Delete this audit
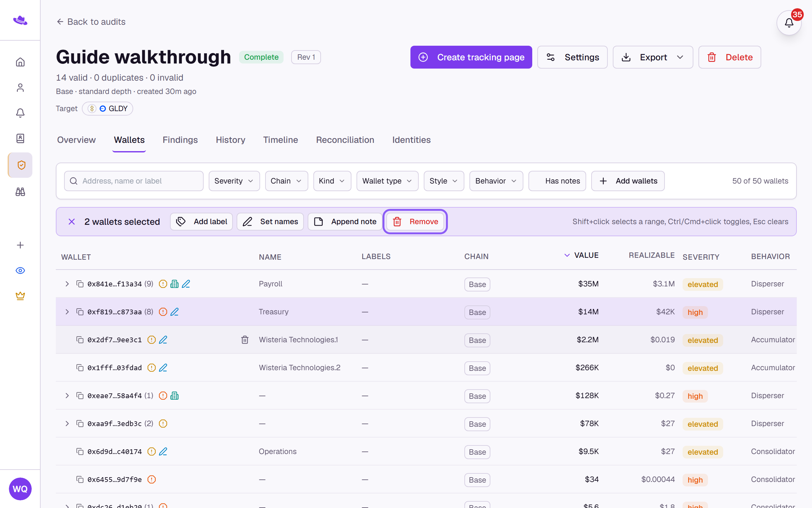 pos(730,57)
